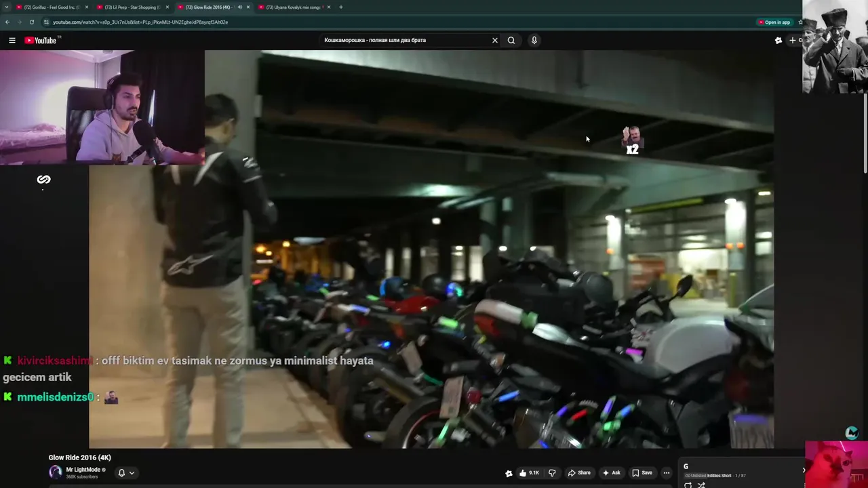This screenshot has width=868, height=488.
Task: Close the Glow Ride 2016 tab
Action: tap(248, 7)
